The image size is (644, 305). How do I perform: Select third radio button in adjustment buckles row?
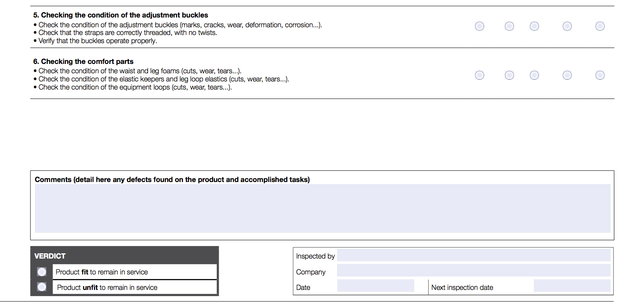[534, 26]
